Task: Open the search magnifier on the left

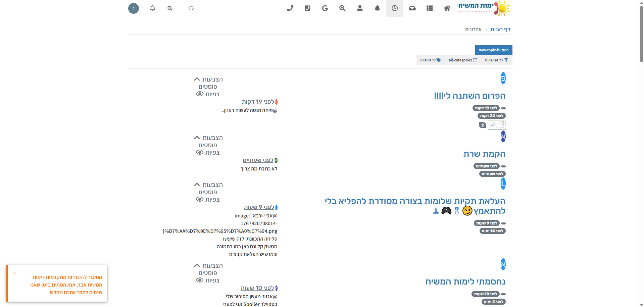Action: pos(170,8)
